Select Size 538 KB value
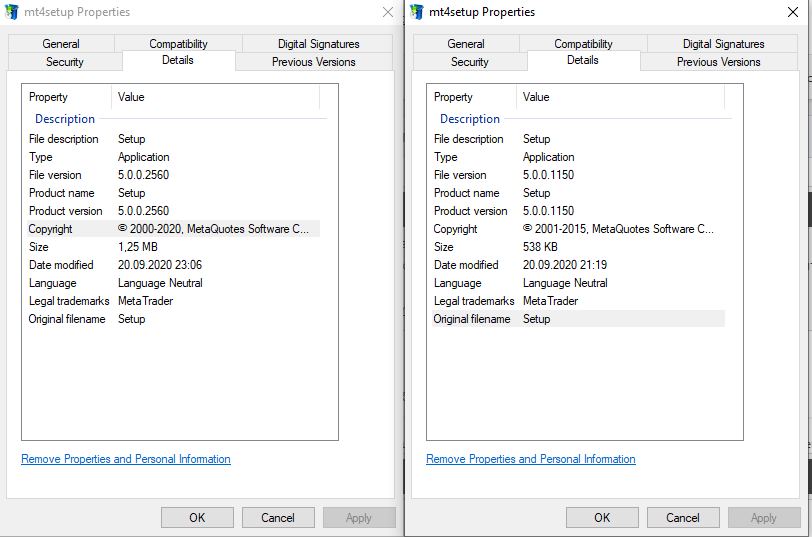The height and width of the screenshot is (537, 812). coord(540,247)
